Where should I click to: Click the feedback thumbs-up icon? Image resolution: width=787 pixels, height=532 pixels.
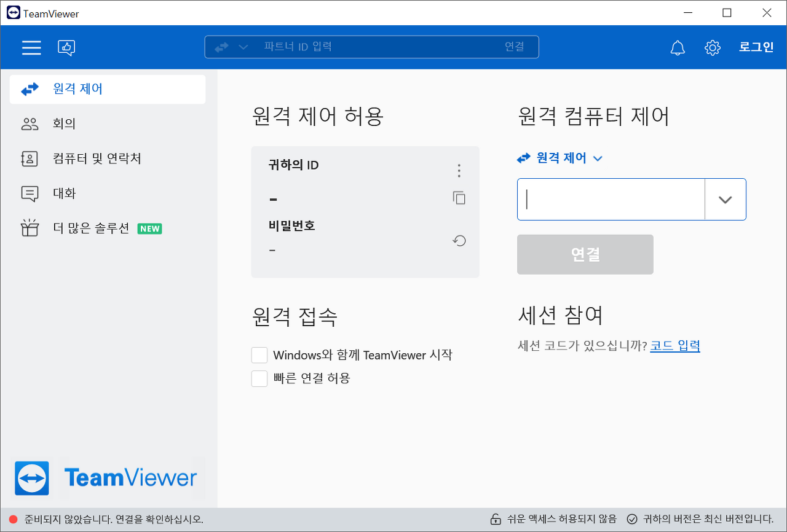point(66,47)
